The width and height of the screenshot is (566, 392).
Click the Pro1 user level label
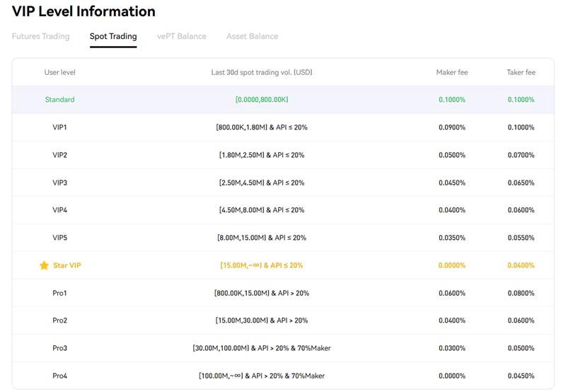[59, 293]
